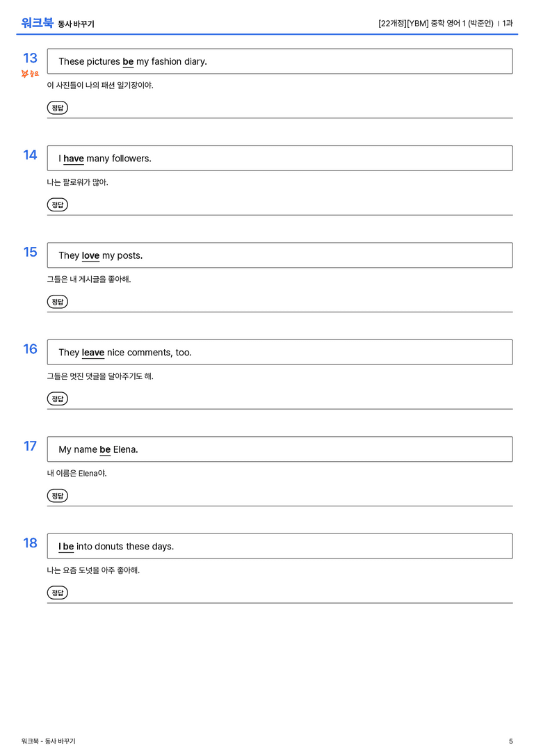Click the 'I have many followers' sentence box

280,158
